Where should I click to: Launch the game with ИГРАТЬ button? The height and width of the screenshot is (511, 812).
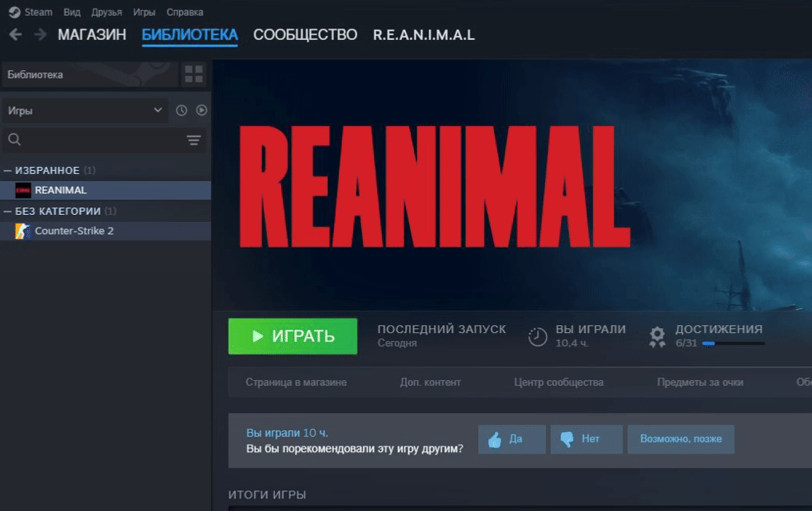[x=293, y=336]
